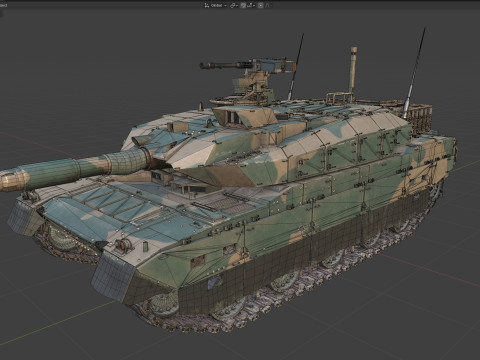Toggle proportional editing button
This screenshot has width=480, height=360.
pyautogui.click(x=260, y=5)
